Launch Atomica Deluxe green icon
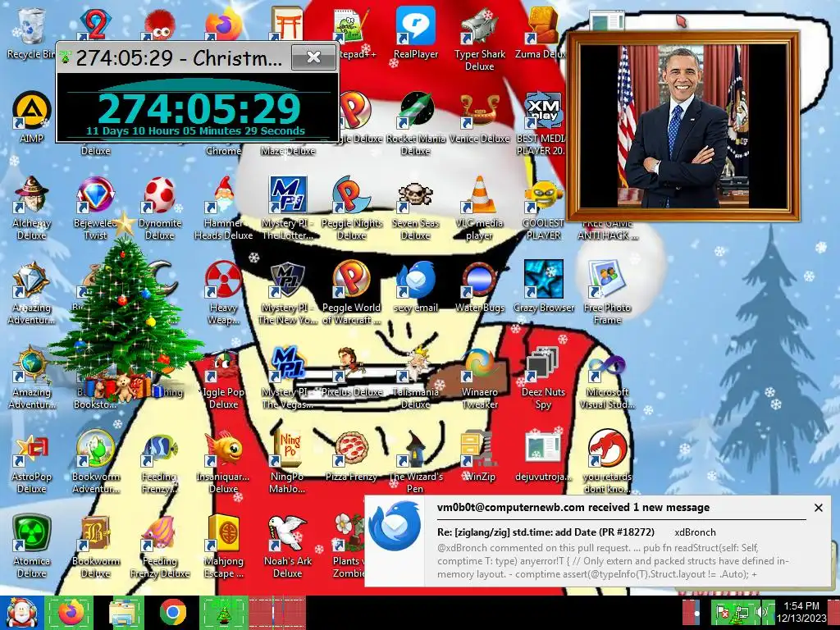The width and height of the screenshot is (840, 630). coord(32,546)
